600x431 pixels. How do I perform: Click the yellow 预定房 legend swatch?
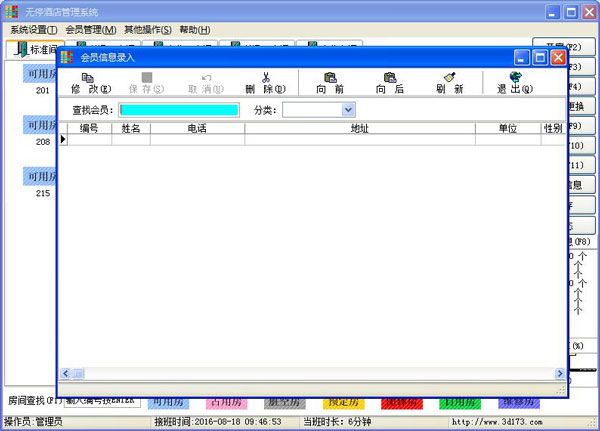(x=343, y=402)
